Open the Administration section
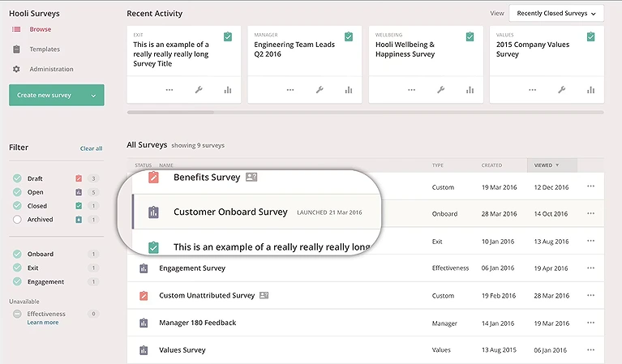The height and width of the screenshot is (364, 622). pos(51,69)
